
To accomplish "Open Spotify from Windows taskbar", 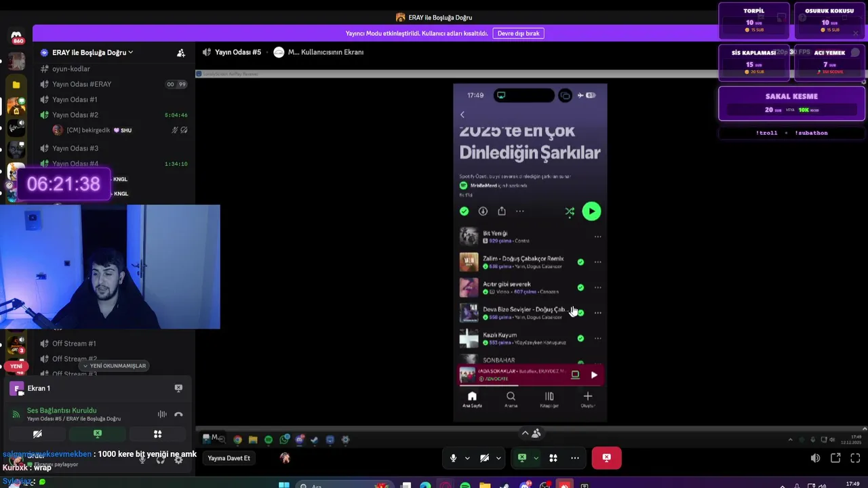I will pos(465,485).
